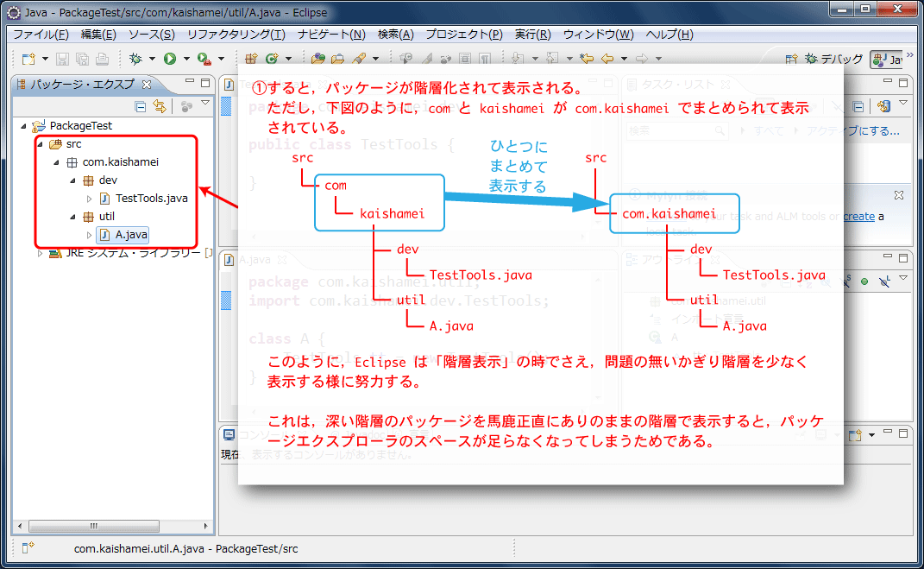
Task: Open the 編集(E) menu
Action: click(x=98, y=35)
